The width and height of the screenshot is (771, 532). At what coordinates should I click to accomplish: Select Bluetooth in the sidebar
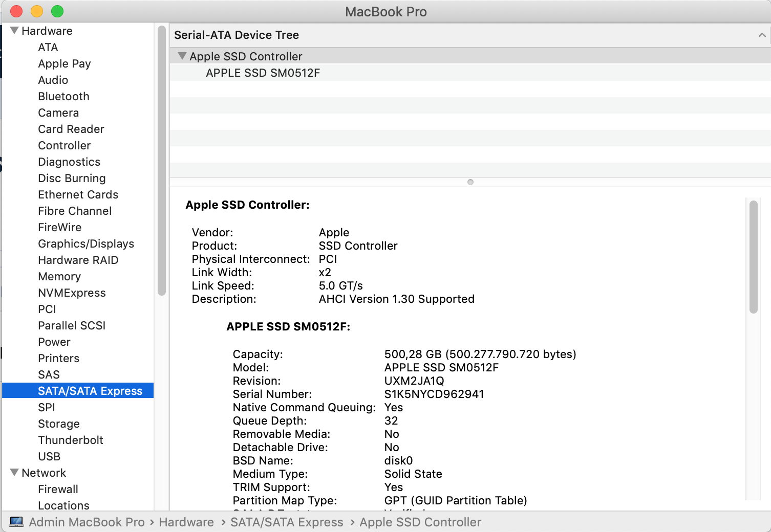[x=64, y=96]
